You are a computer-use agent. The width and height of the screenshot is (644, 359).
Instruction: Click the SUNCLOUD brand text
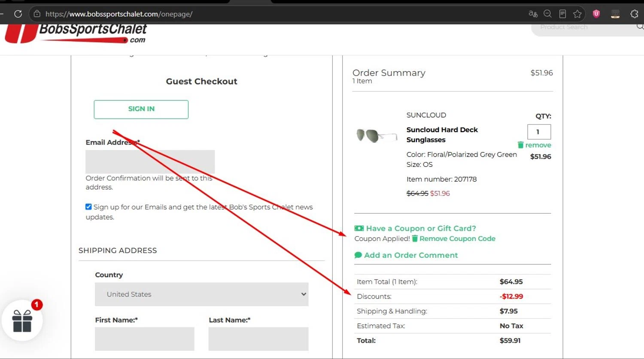click(x=426, y=115)
